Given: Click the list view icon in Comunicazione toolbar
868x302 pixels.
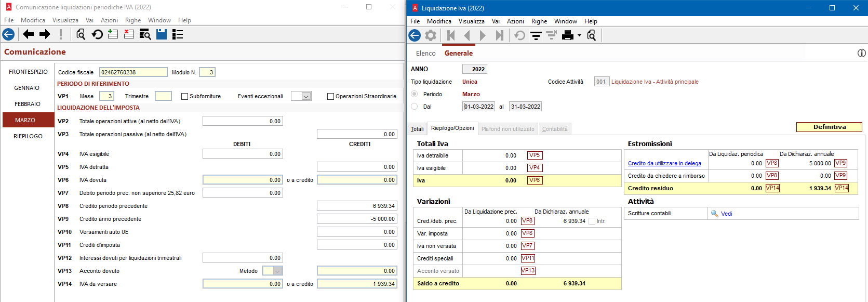Looking at the screenshot, I should (178, 34).
